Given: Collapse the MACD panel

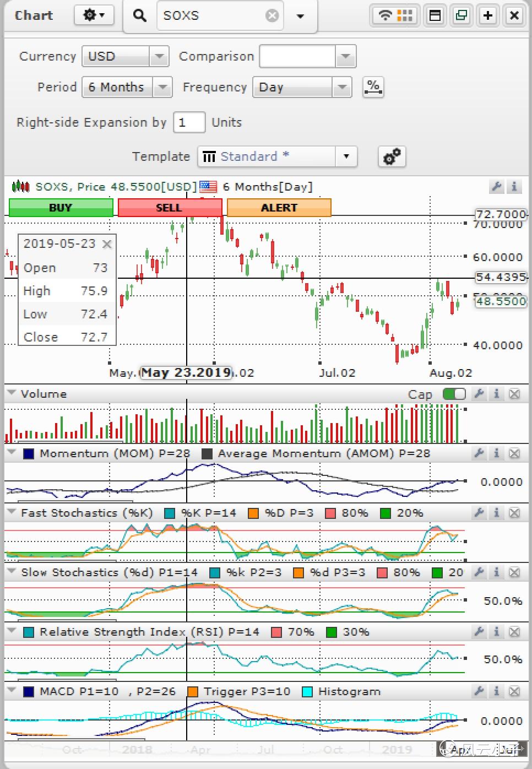Looking at the screenshot, I should (x=11, y=691).
